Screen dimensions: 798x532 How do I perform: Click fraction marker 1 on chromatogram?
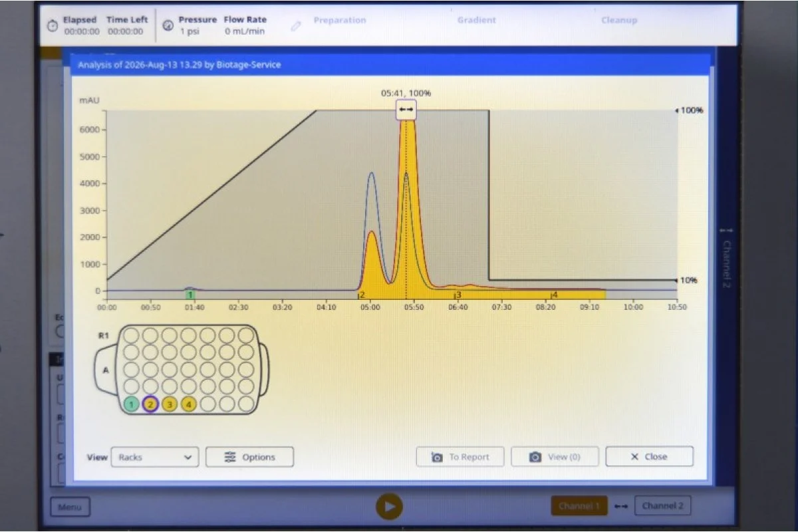coord(190,294)
